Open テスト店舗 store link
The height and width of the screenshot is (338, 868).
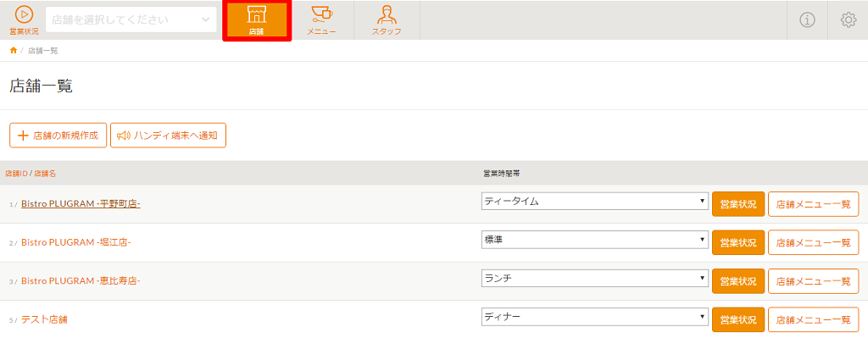[x=44, y=319]
